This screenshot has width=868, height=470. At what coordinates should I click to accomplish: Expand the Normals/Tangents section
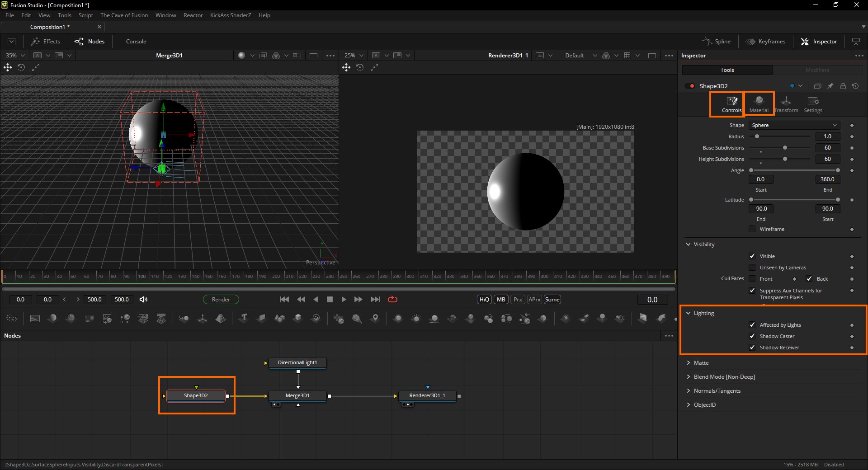[x=689, y=391]
